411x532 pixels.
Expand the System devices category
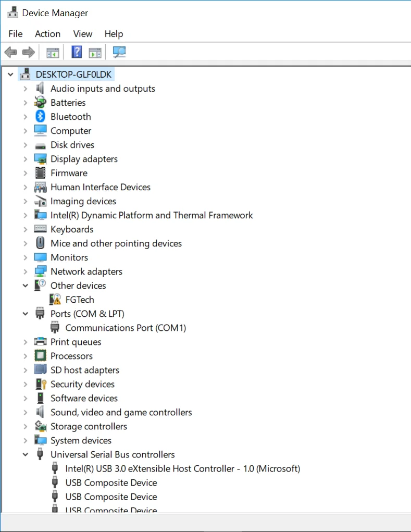click(x=26, y=440)
